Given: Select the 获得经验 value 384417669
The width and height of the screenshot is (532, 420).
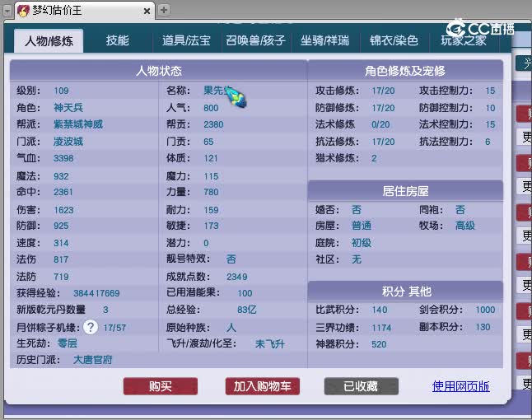Looking at the screenshot, I should [x=96, y=293].
